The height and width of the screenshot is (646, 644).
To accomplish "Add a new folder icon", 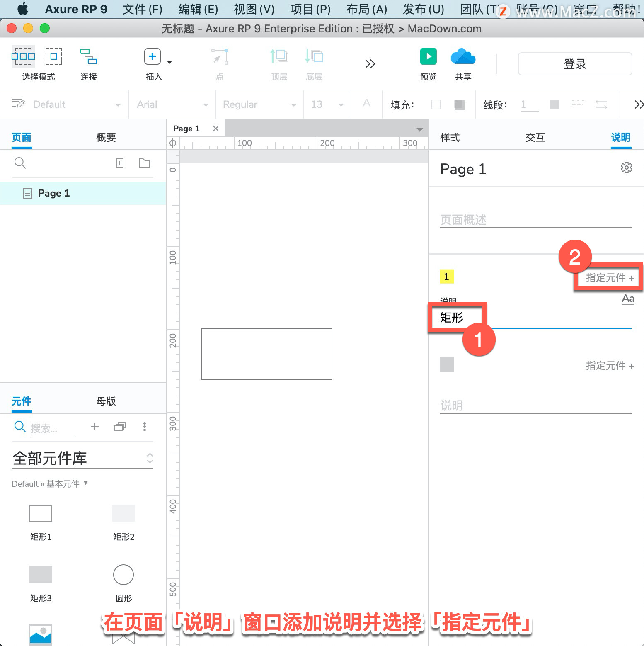I will pyautogui.click(x=145, y=163).
